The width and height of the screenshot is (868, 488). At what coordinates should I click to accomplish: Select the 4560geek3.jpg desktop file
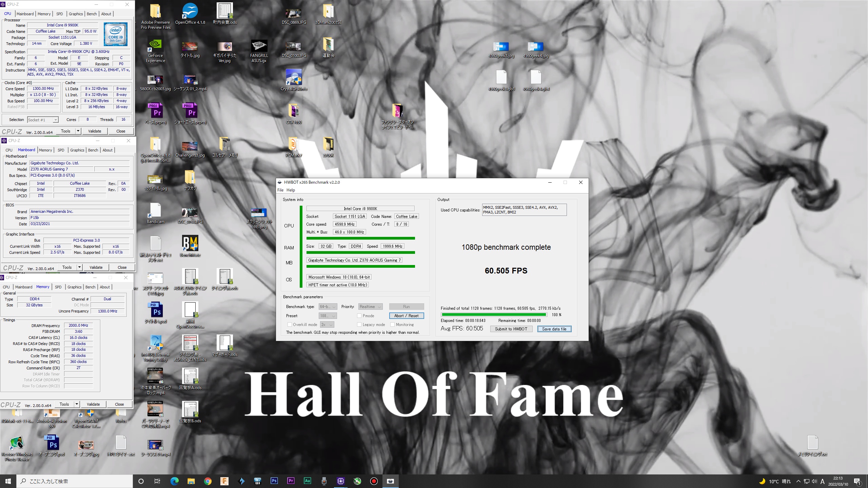tap(501, 49)
